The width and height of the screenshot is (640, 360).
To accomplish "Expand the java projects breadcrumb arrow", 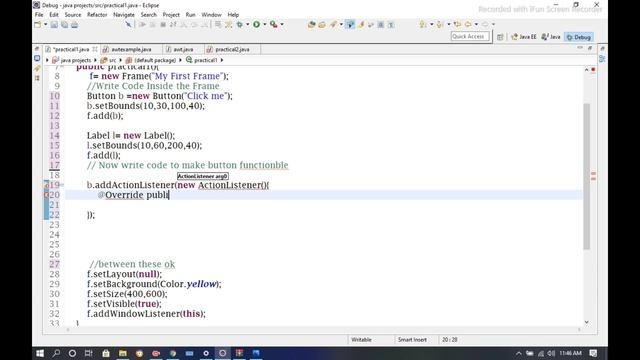I will (95, 60).
